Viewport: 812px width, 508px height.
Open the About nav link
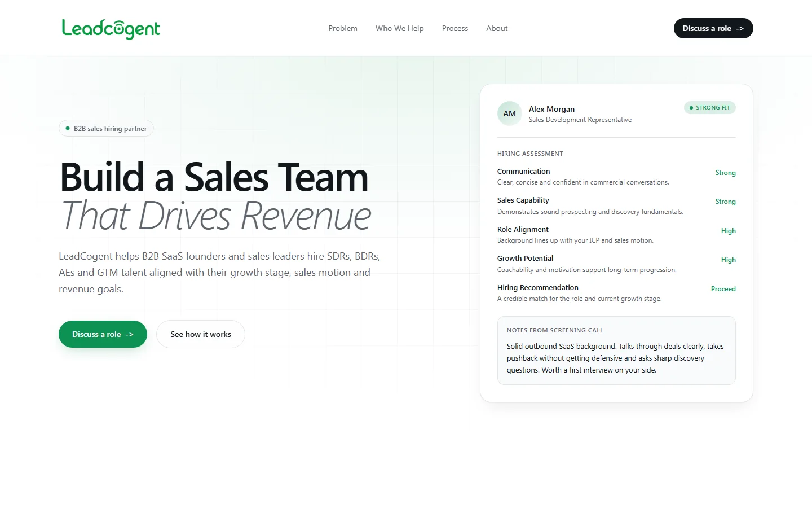(x=497, y=28)
